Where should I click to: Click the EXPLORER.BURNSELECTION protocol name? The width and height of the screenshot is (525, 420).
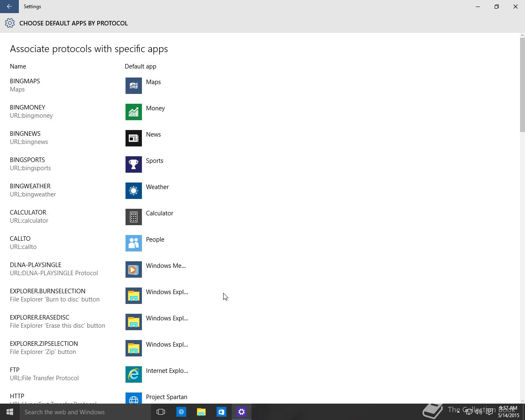(x=48, y=291)
